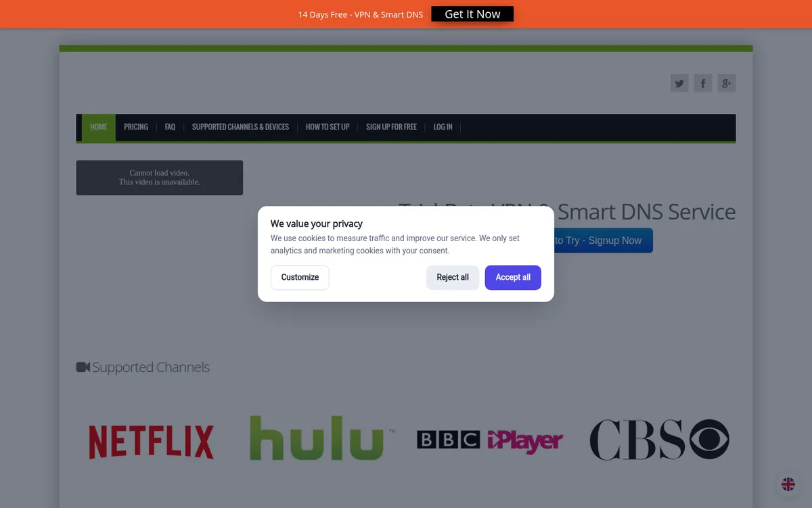Click Customize in the cookie dialog
This screenshot has width=812, height=508.
coord(300,278)
